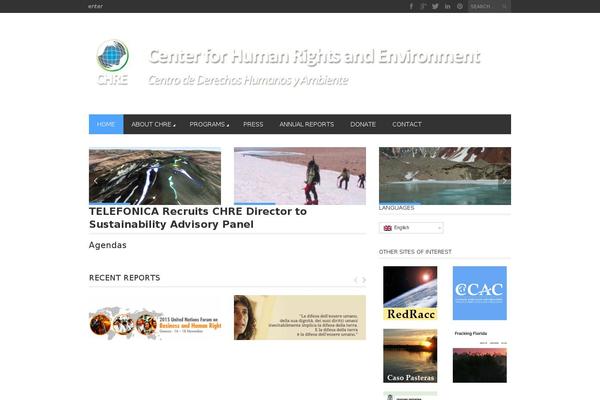
Task: Open the Italian quote report banner
Action: pyautogui.click(x=300, y=317)
